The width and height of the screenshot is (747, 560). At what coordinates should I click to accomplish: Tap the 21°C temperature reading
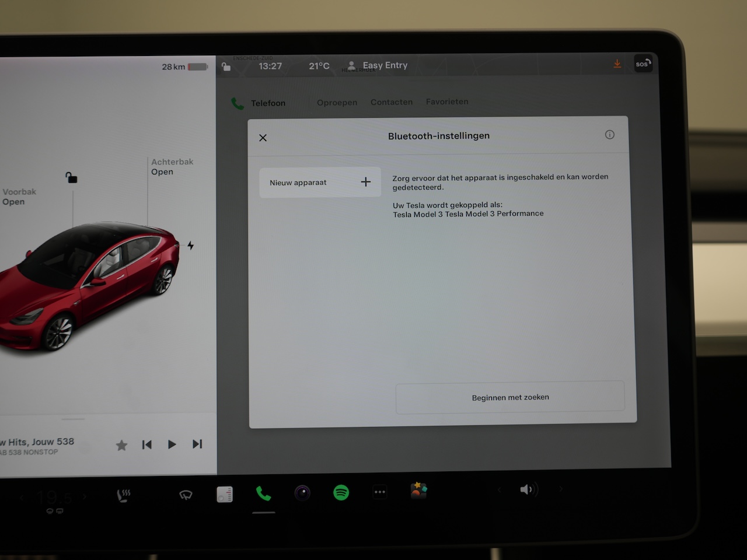(x=319, y=66)
